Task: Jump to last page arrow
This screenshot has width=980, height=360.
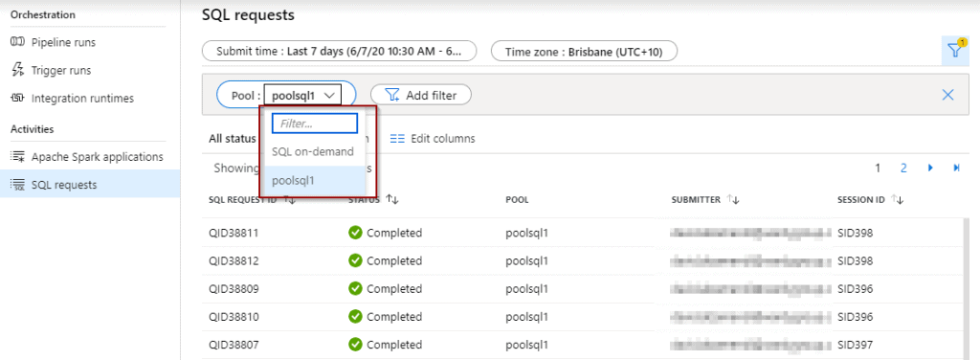Action: tap(956, 169)
